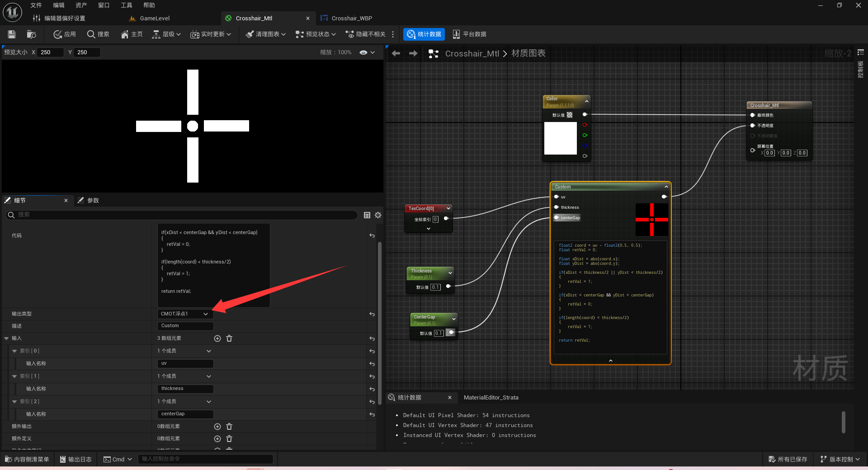This screenshot has width=868, height=470.
Task: Open the 文件 menu
Action: coord(36,5)
